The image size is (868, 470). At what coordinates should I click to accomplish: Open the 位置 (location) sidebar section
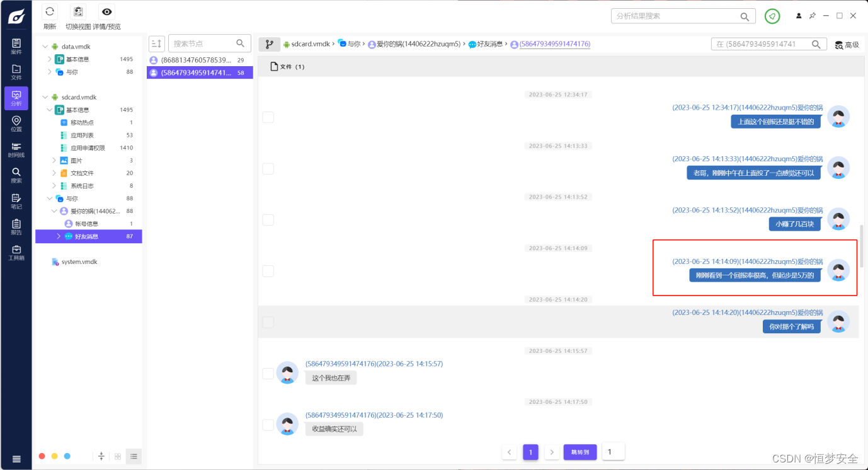click(x=16, y=123)
